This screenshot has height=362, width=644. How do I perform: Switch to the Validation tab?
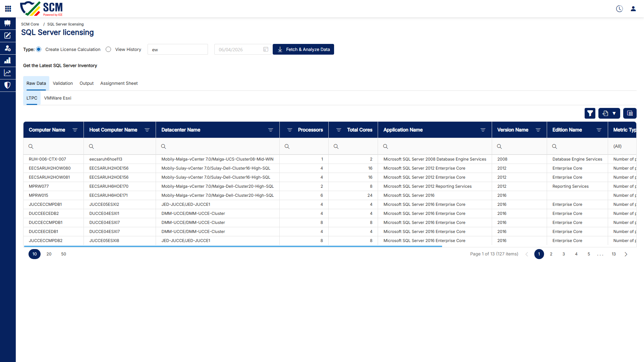click(x=63, y=83)
